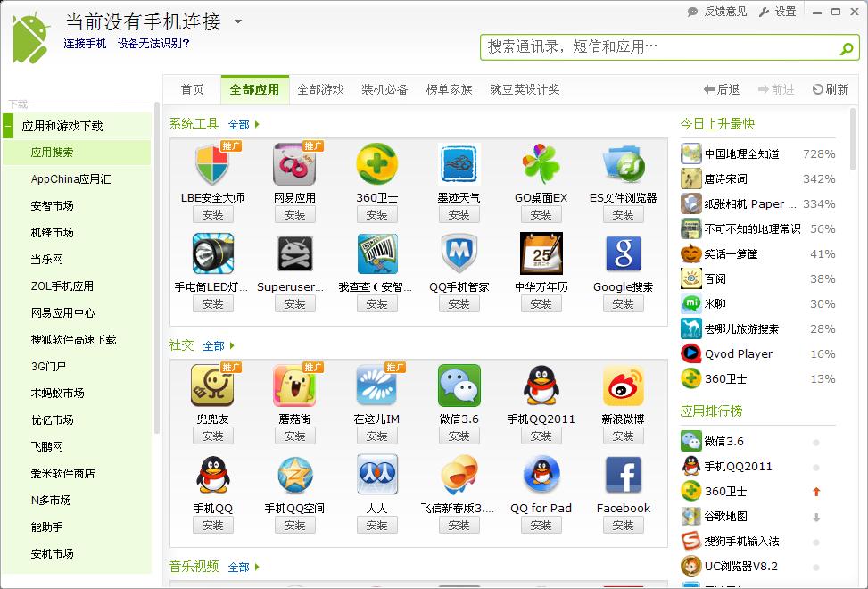Open ES文件浏览器 via its icon
Viewport: 868px width, 589px height.
(622, 168)
